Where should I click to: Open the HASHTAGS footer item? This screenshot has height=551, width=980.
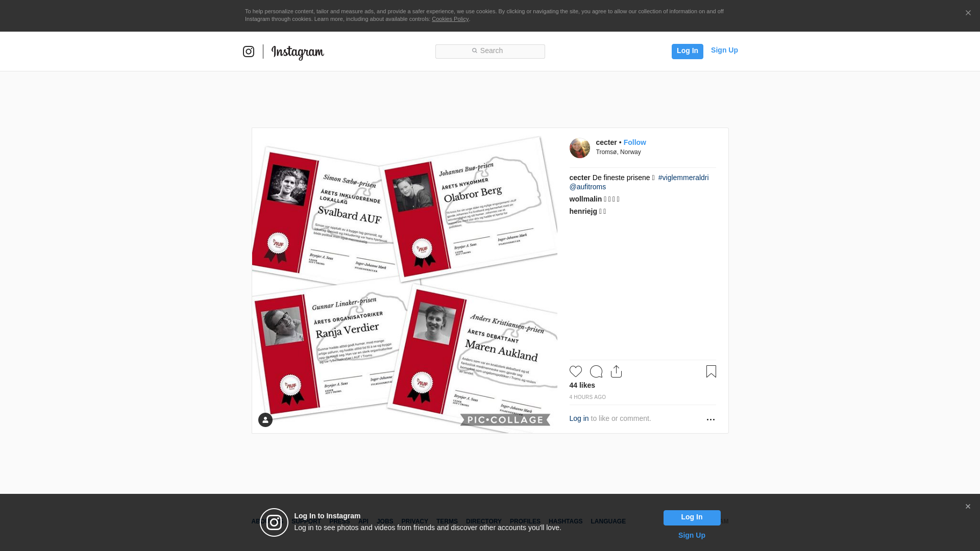tap(565, 521)
